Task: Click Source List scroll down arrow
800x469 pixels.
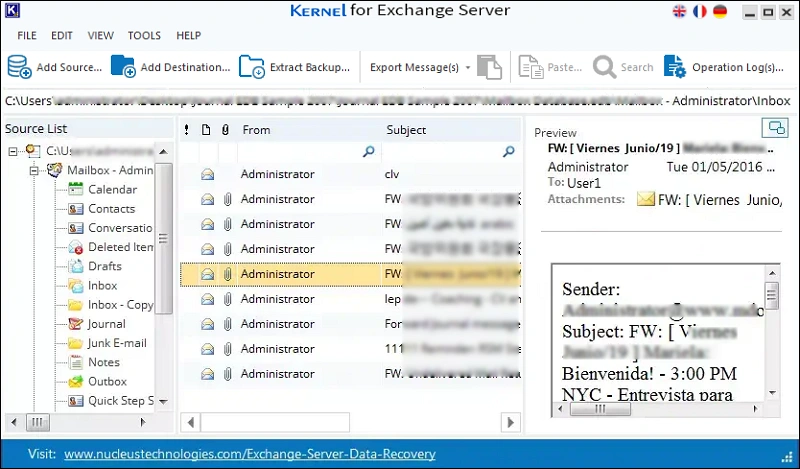Action: click(163, 402)
